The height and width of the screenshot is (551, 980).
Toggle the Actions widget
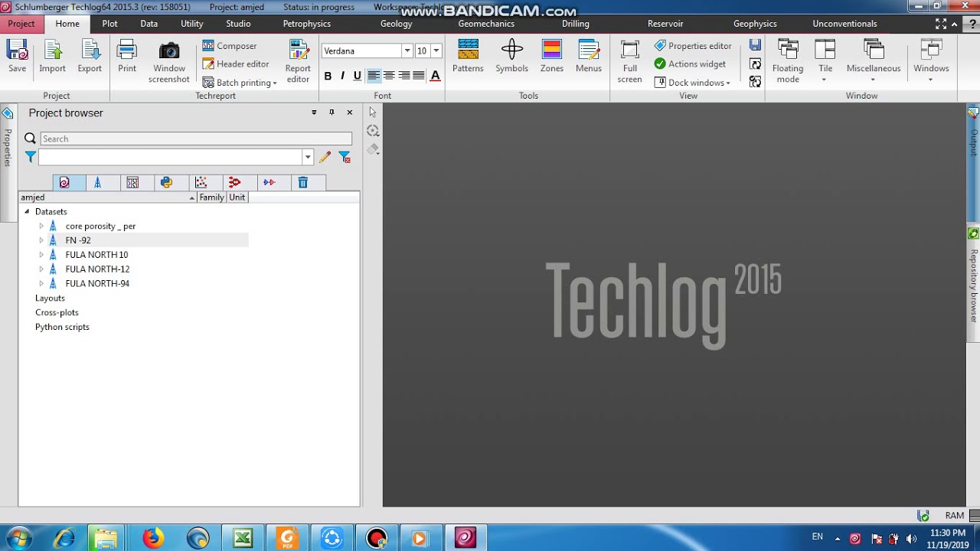(x=690, y=64)
